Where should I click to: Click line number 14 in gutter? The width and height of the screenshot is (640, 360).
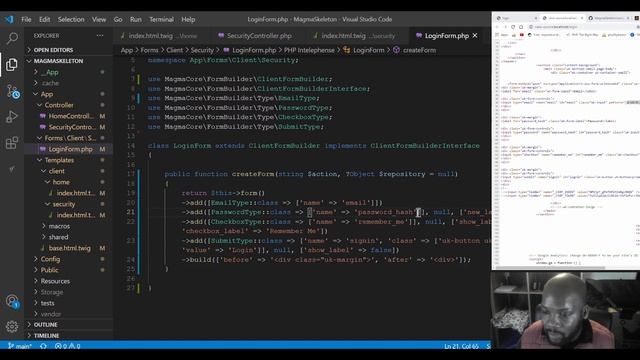[x=131, y=146]
